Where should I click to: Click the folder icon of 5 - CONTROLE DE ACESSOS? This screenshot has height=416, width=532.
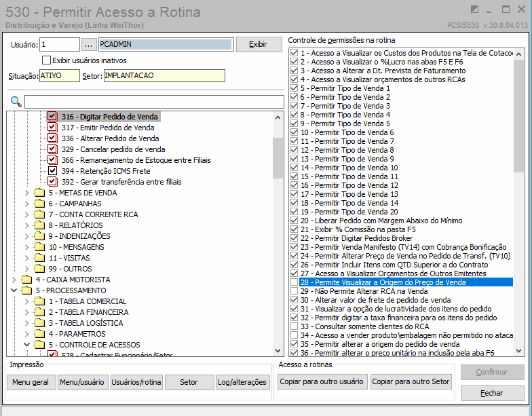pos(39,345)
